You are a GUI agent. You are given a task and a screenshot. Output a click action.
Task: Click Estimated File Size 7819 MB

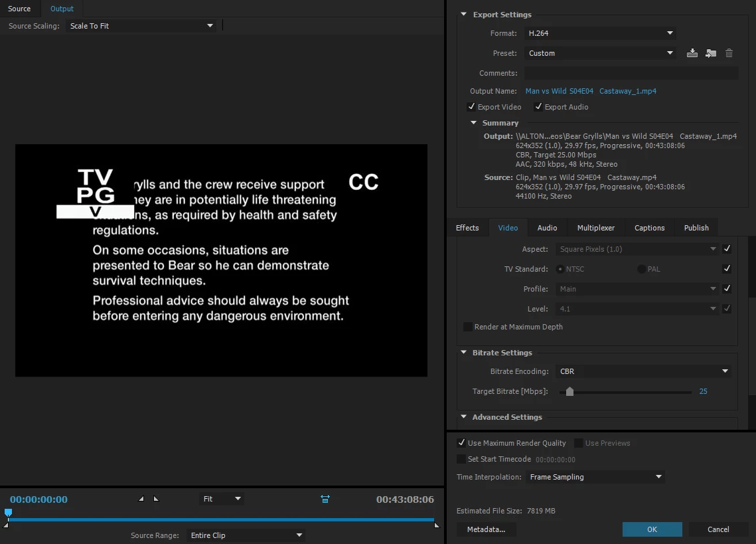[506, 511]
